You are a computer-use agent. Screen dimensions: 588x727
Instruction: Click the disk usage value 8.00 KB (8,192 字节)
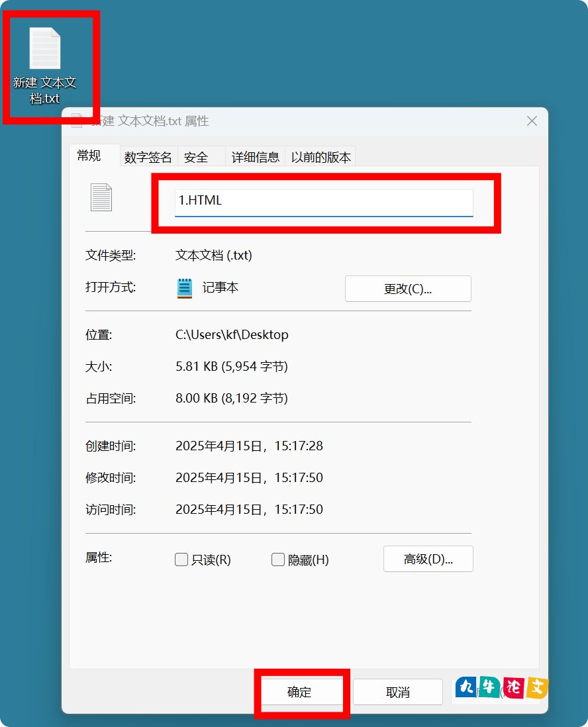coord(231,399)
